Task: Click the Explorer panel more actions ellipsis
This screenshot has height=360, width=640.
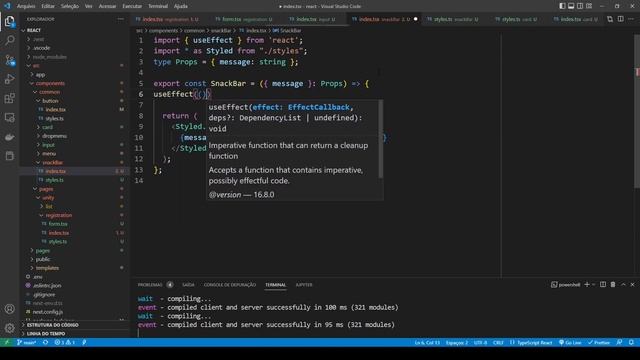Action: [120, 19]
